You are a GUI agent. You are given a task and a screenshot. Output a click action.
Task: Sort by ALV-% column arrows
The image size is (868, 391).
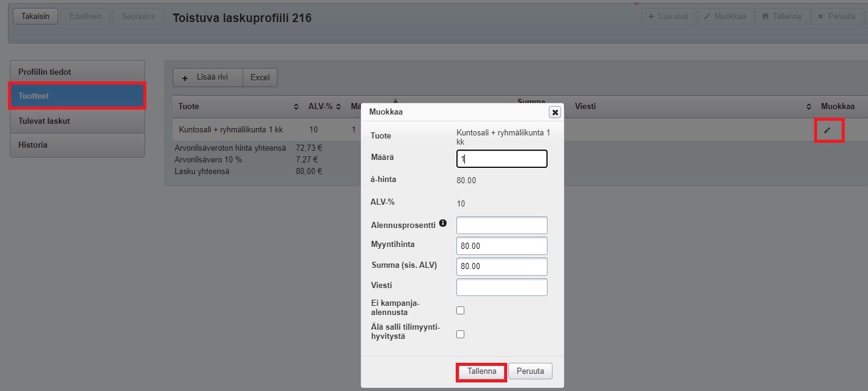(338, 107)
